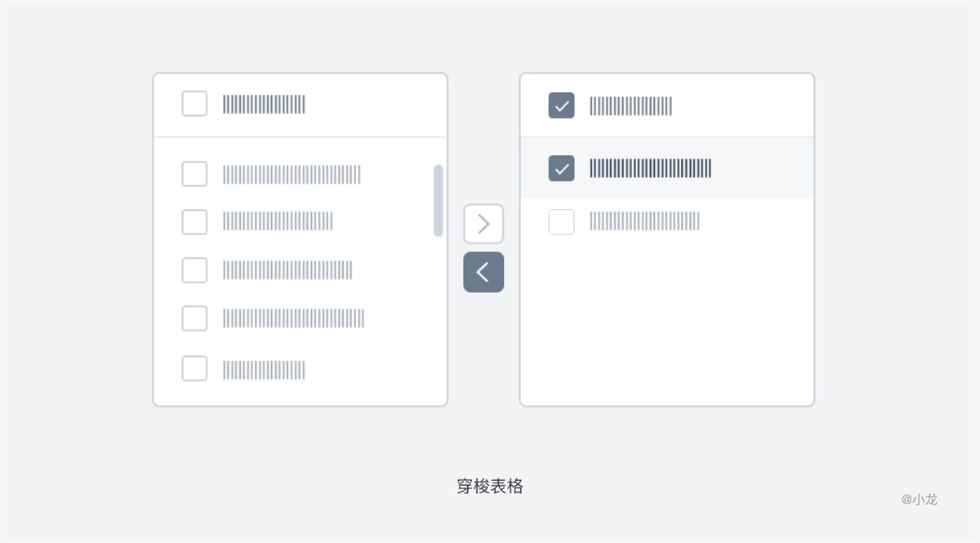Uncheck the highlighted row's checkbox in right panel
The width and height of the screenshot is (980, 543).
(x=561, y=168)
